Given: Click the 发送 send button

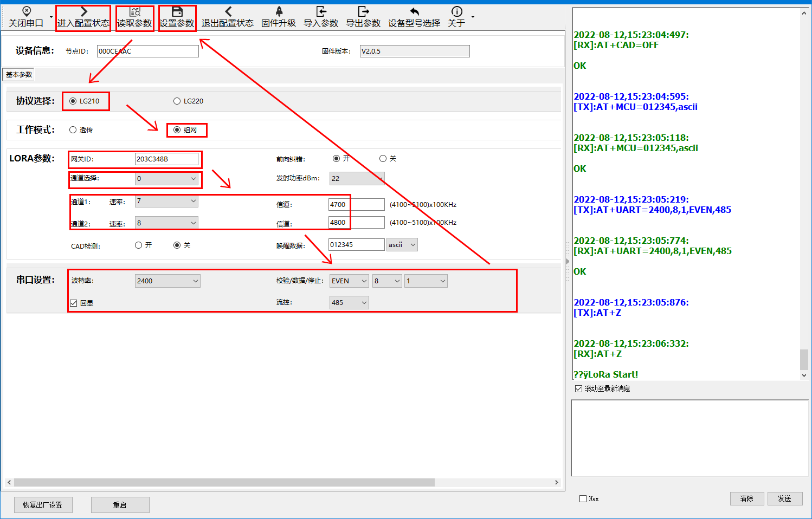Looking at the screenshot, I should tap(785, 498).
